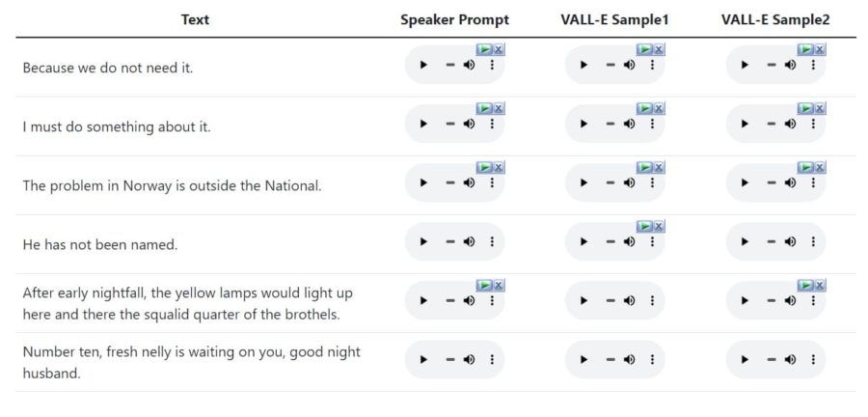This screenshot has width=868, height=417.
Task: Play VALL-E Sample2 for the Norway sentence
Action: click(745, 182)
